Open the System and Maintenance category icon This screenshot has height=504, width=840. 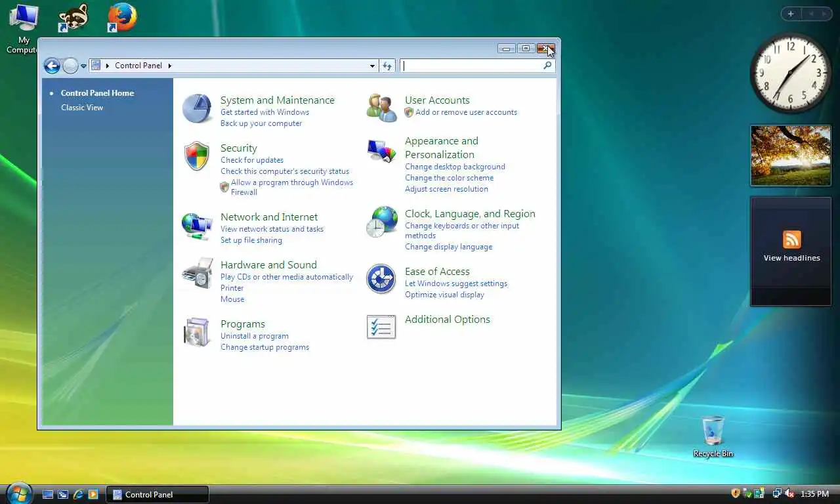pyautogui.click(x=197, y=108)
